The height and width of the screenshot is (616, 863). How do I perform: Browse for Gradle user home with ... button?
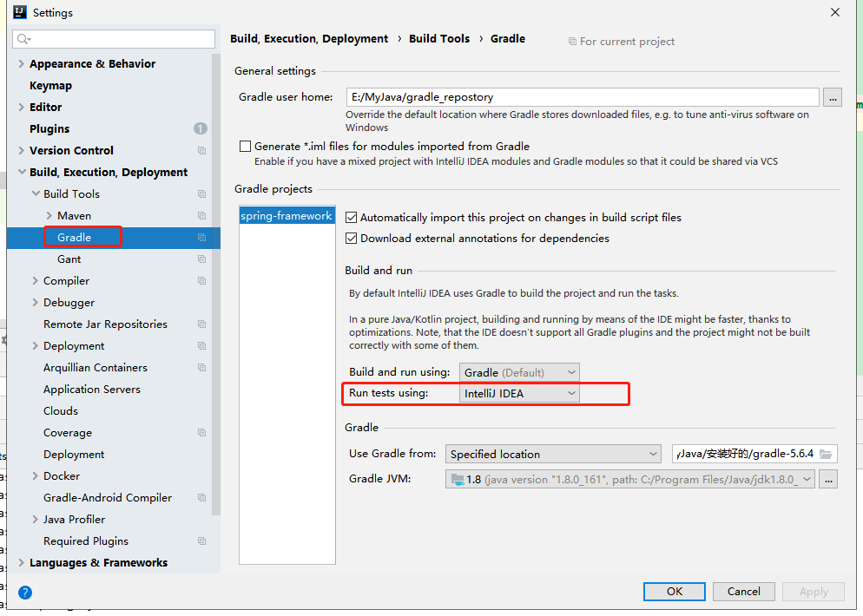pos(832,97)
